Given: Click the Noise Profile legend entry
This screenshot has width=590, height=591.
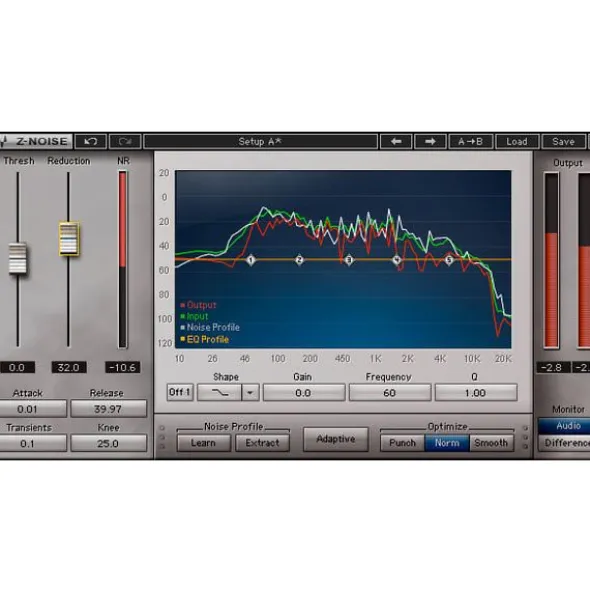Looking at the screenshot, I should 210,328.
